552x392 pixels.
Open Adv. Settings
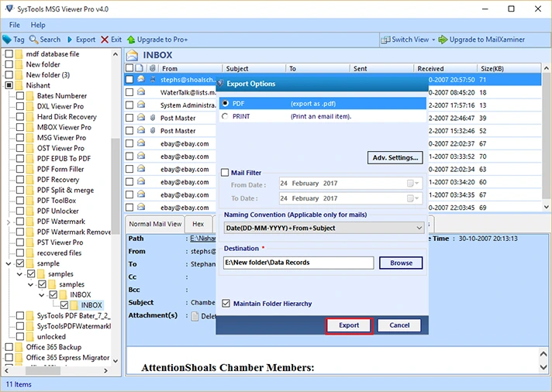395,157
